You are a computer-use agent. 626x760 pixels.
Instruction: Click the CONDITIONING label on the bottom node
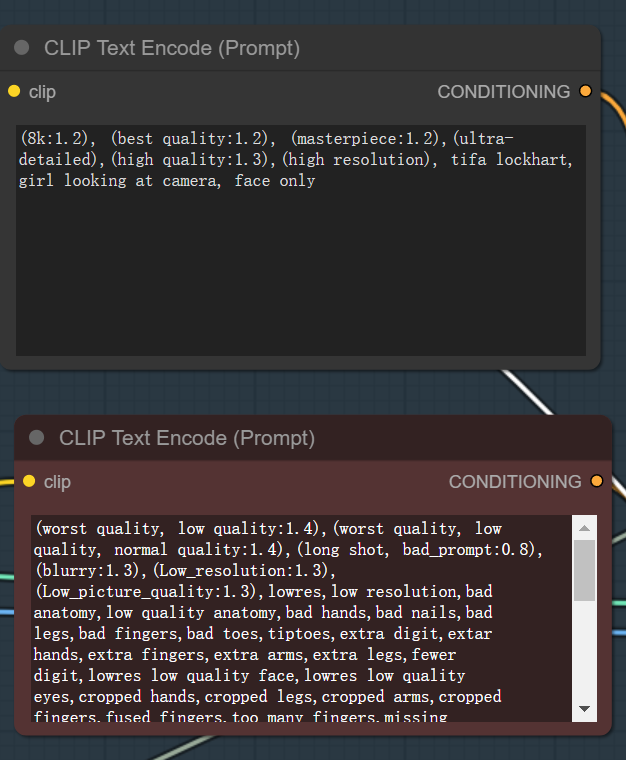[x=515, y=481]
